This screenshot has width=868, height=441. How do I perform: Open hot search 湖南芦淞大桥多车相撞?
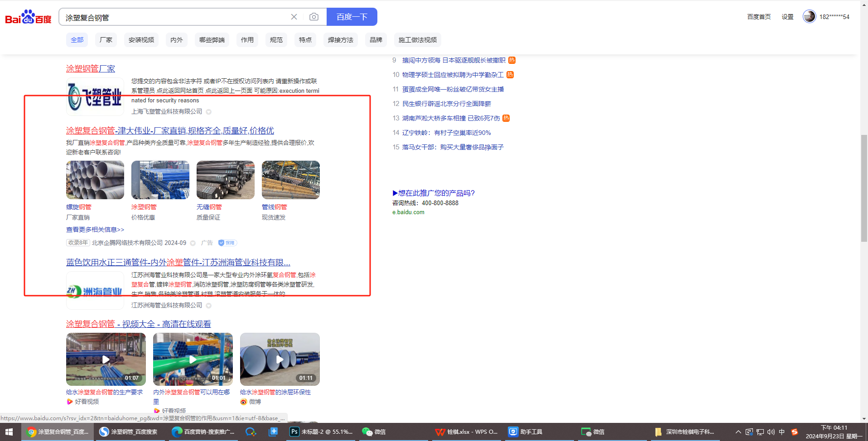click(451, 118)
